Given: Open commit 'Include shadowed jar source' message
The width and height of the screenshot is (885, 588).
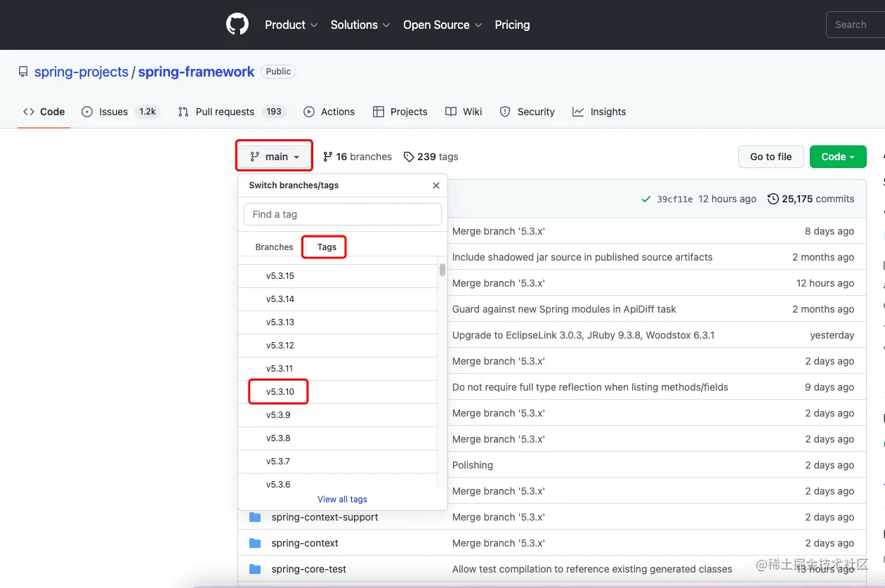Looking at the screenshot, I should (x=582, y=257).
